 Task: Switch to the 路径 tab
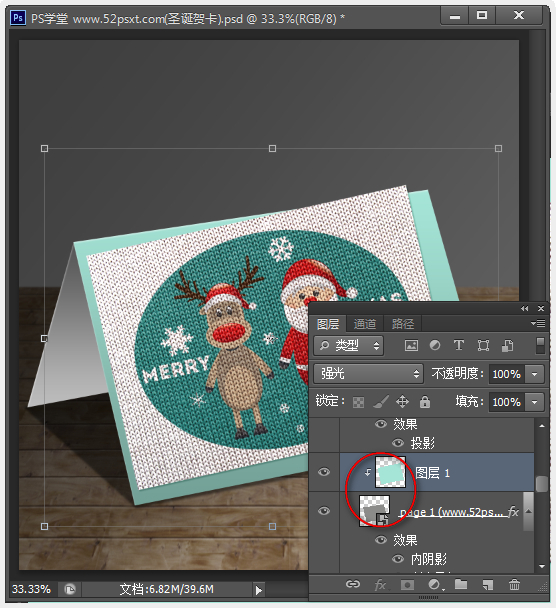tap(402, 324)
